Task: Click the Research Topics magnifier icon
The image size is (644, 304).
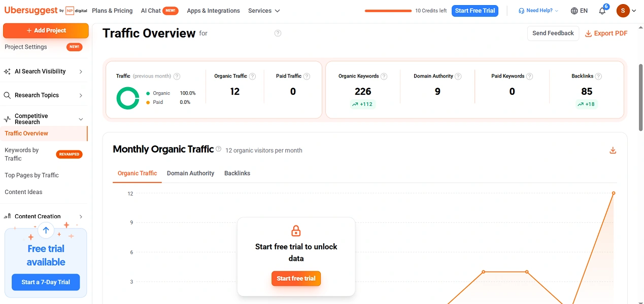Action: pyautogui.click(x=7, y=95)
